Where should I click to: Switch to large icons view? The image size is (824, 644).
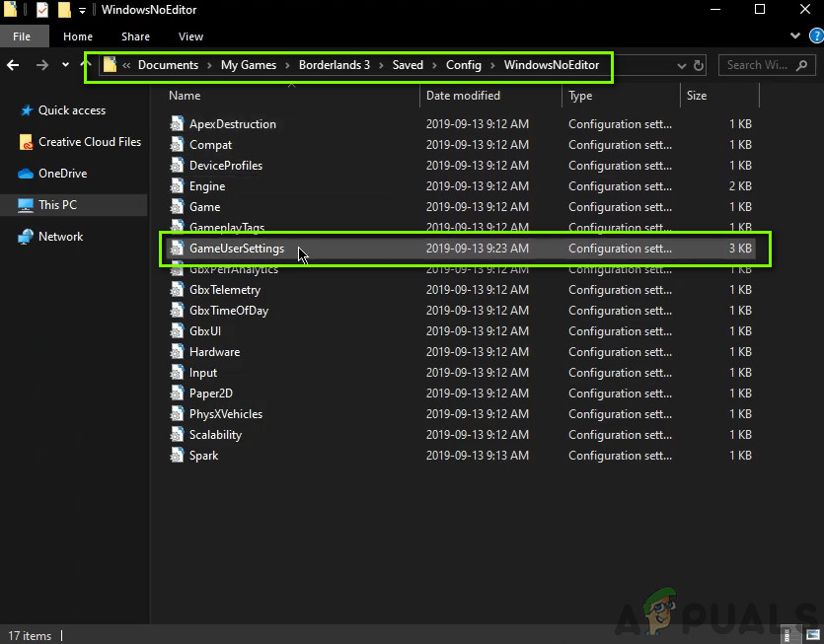[811, 634]
